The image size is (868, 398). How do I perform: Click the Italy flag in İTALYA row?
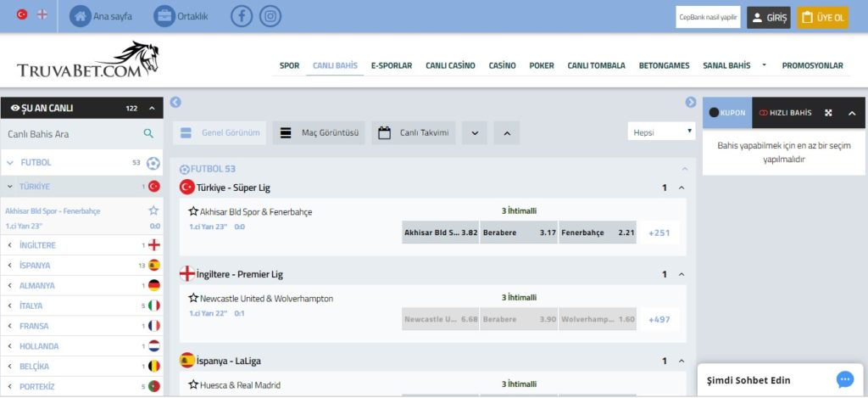[x=154, y=306]
